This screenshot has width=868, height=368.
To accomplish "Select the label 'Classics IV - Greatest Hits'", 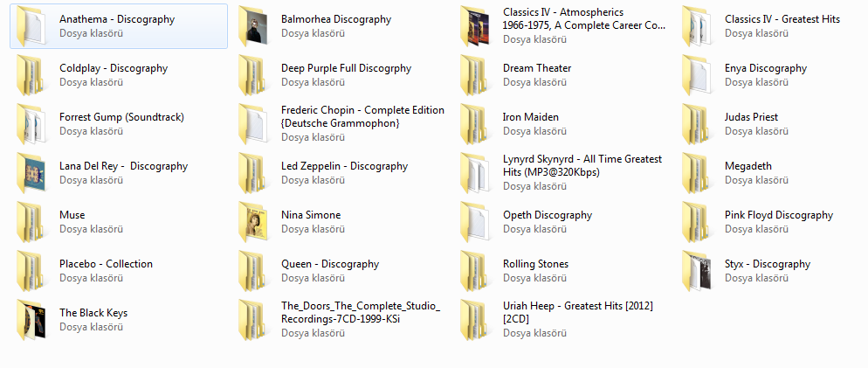I will (782, 19).
